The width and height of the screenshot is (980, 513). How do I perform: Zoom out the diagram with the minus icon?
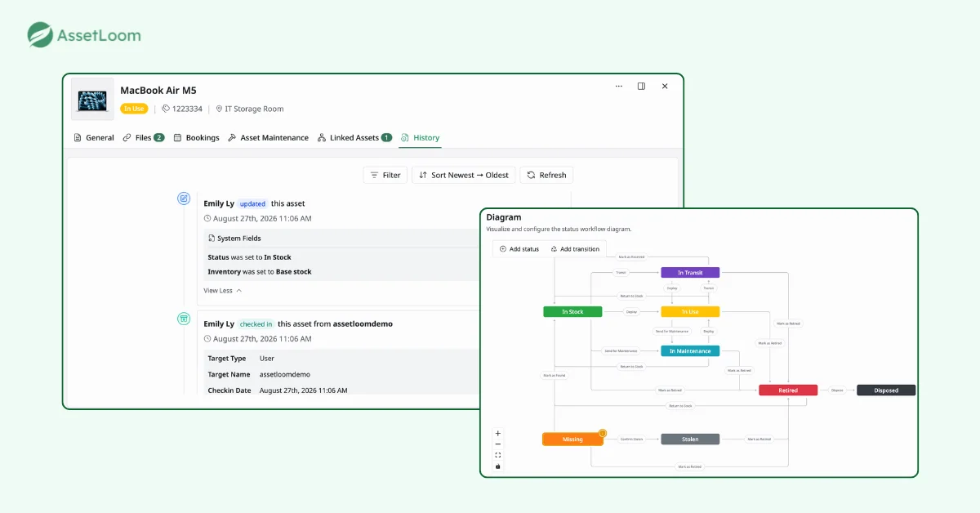point(498,444)
